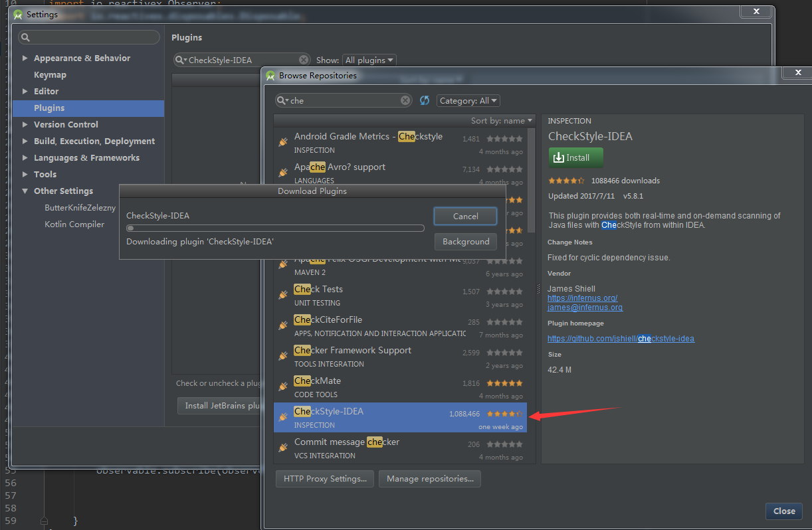Expand the Editor settings node
This screenshot has height=530, width=812.
(x=25, y=92)
